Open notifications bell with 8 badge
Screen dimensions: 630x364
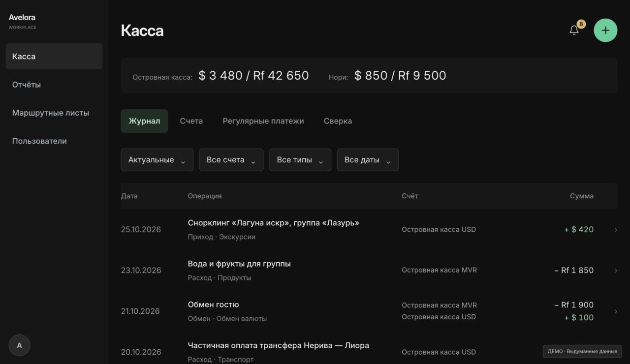click(x=574, y=30)
